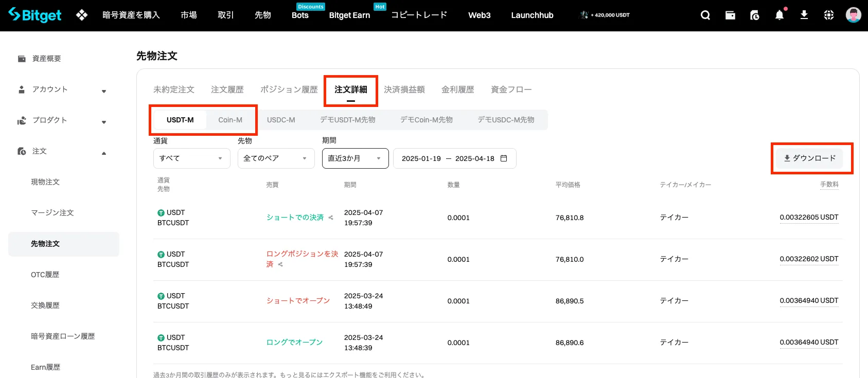Click the search magnifier icon in header

pyautogui.click(x=705, y=15)
